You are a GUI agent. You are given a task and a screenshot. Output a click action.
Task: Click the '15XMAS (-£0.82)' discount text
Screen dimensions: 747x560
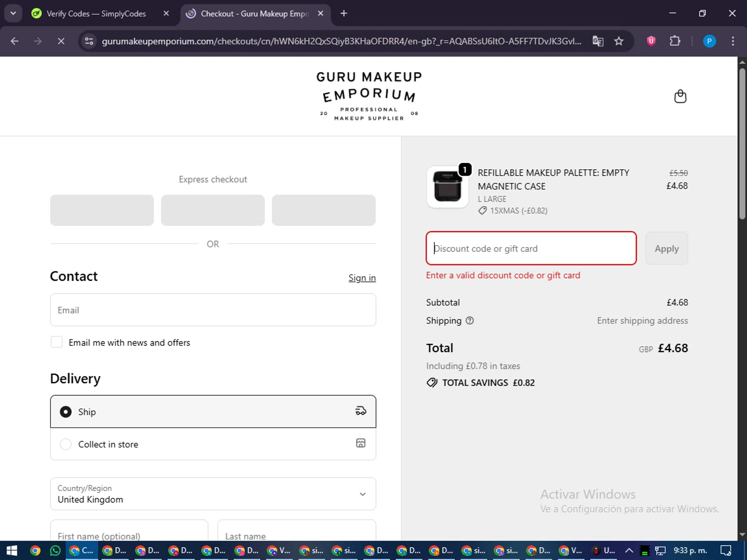518,211
